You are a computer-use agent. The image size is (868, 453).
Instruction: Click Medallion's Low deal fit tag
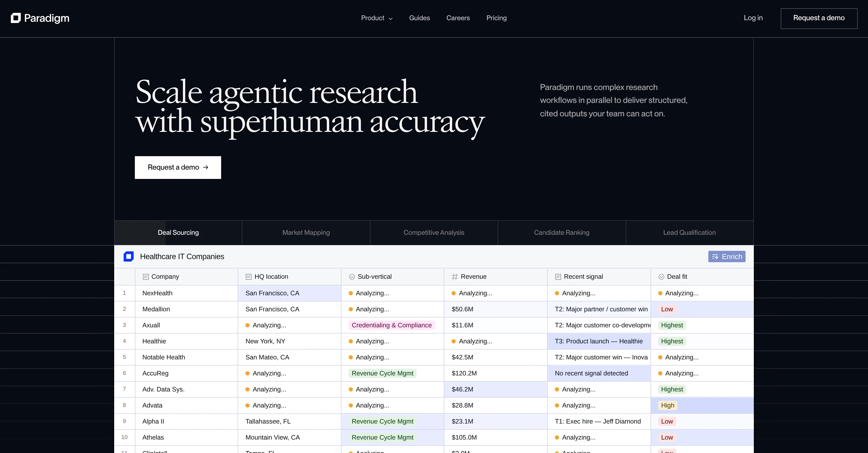667,309
